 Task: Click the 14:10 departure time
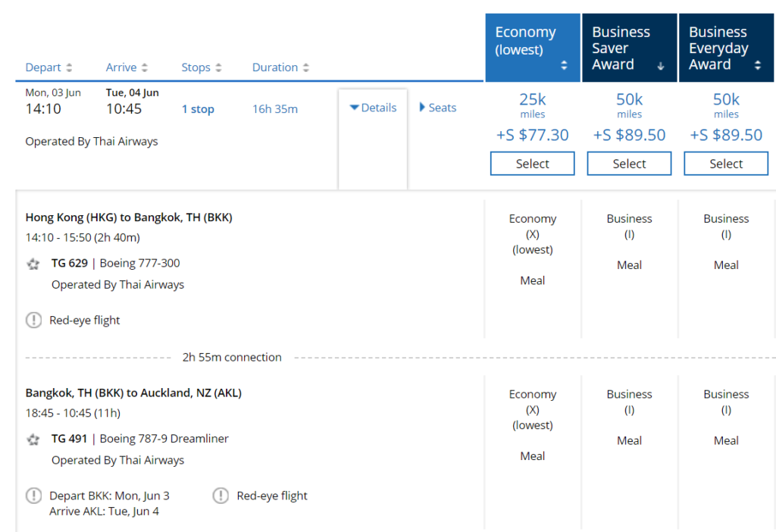[43, 109]
